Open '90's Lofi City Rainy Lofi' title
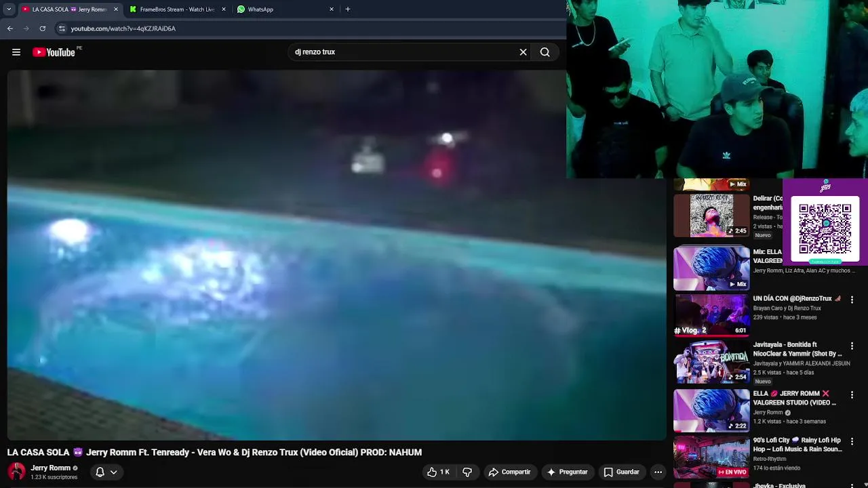868x488 pixels. [x=797, y=445]
